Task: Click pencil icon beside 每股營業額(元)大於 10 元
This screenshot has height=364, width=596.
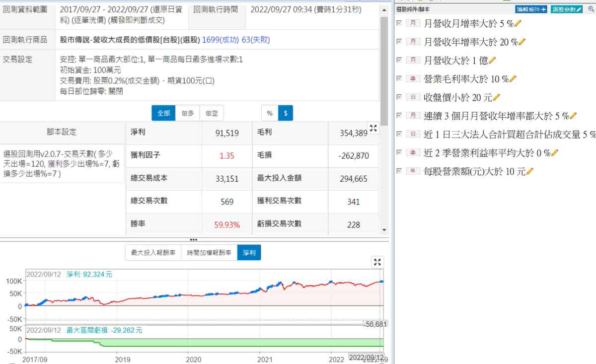Action: pyautogui.click(x=529, y=171)
